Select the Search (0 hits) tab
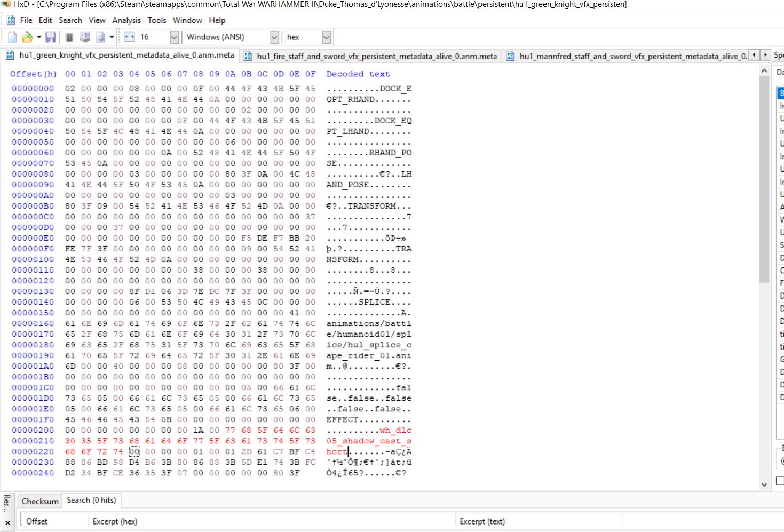 [x=91, y=501]
